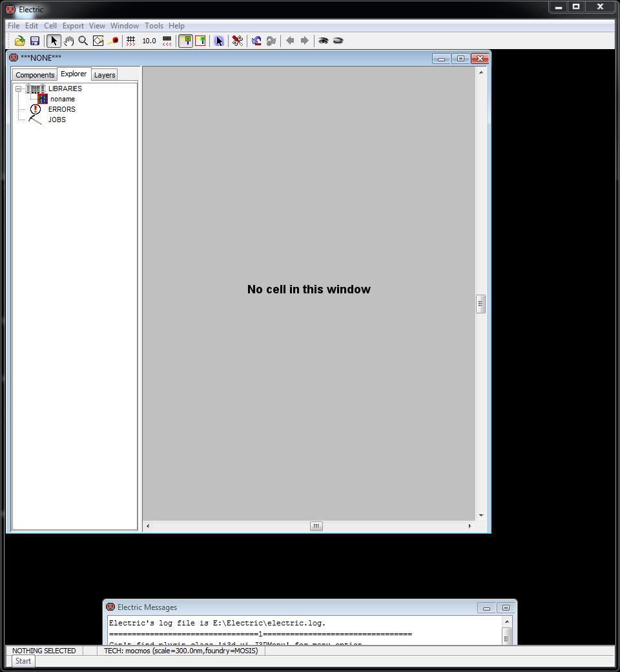
Task: Click the Electric Messages window title bar
Action: point(291,607)
